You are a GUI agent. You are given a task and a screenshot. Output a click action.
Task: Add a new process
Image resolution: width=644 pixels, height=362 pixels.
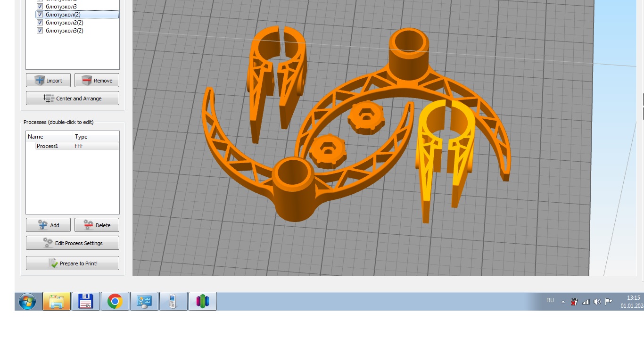coord(48,225)
